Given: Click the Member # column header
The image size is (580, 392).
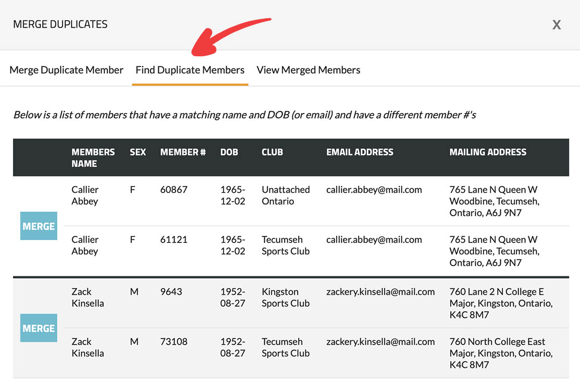Looking at the screenshot, I should [x=182, y=152].
